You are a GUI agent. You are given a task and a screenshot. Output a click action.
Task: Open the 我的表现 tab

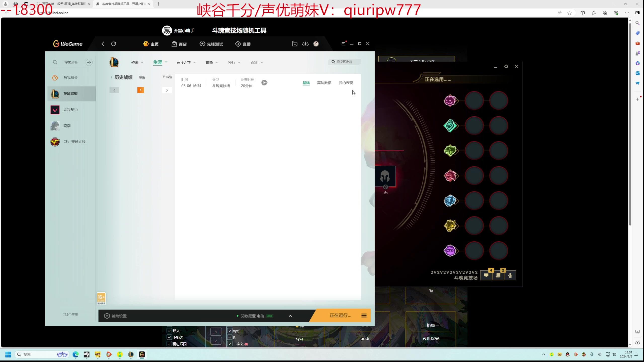[x=346, y=83]
